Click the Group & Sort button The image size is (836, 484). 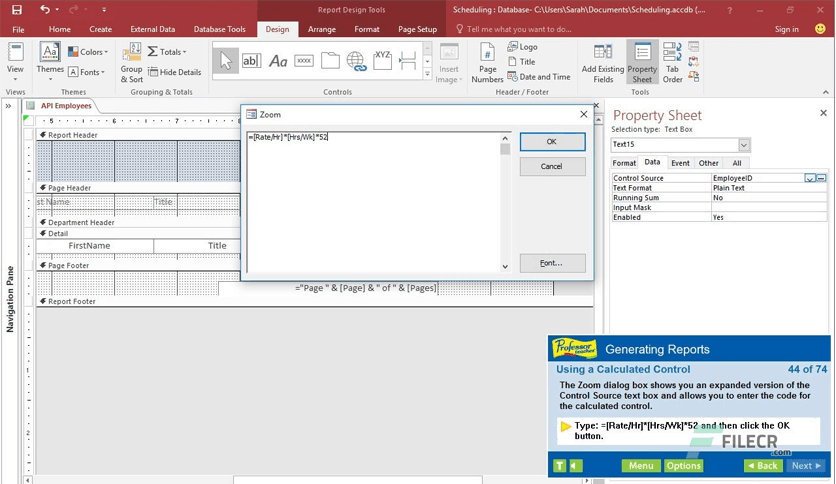(132, 63)
